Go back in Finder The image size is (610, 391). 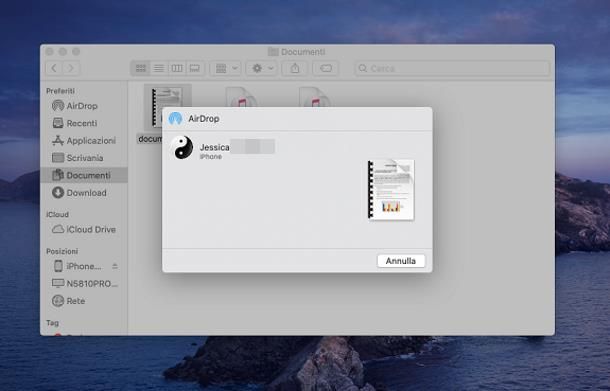[54, 68]
